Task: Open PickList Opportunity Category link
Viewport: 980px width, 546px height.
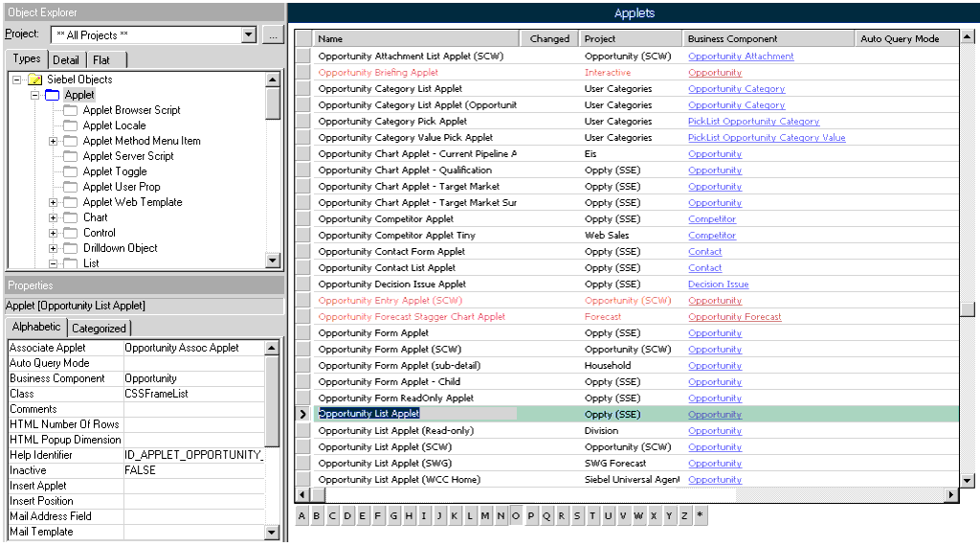Action: (x=754, y=122)
